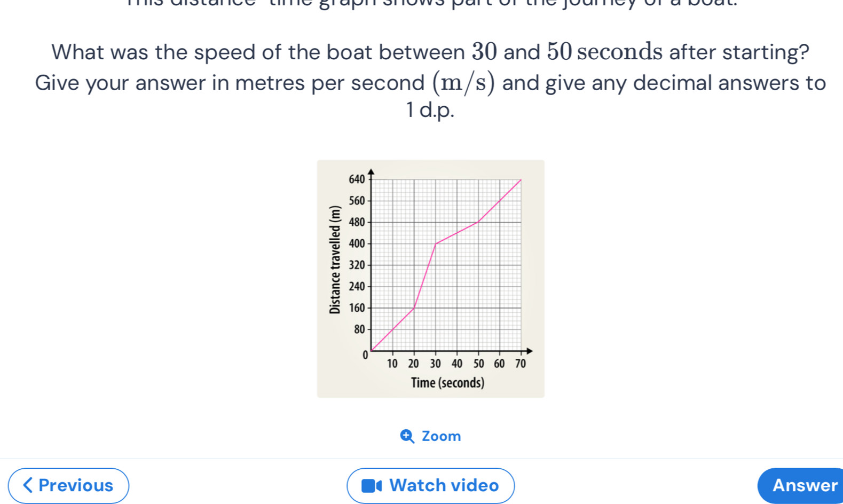Click the Zoom text label
The width and height of the screenshot is (843, 504).
(x=441, y=436)
